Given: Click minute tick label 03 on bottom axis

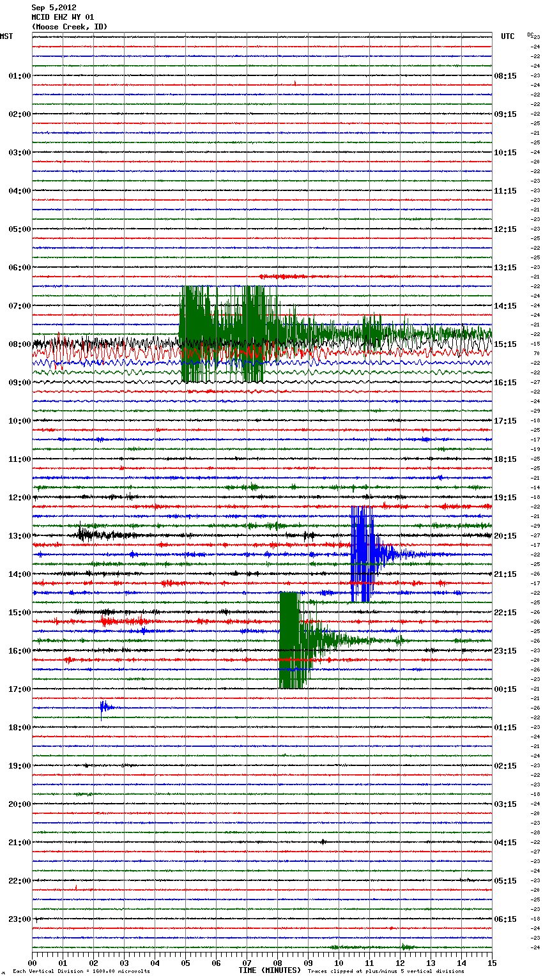Looking at the screenshot, I should pyautogui.click(x=124, y=963).
